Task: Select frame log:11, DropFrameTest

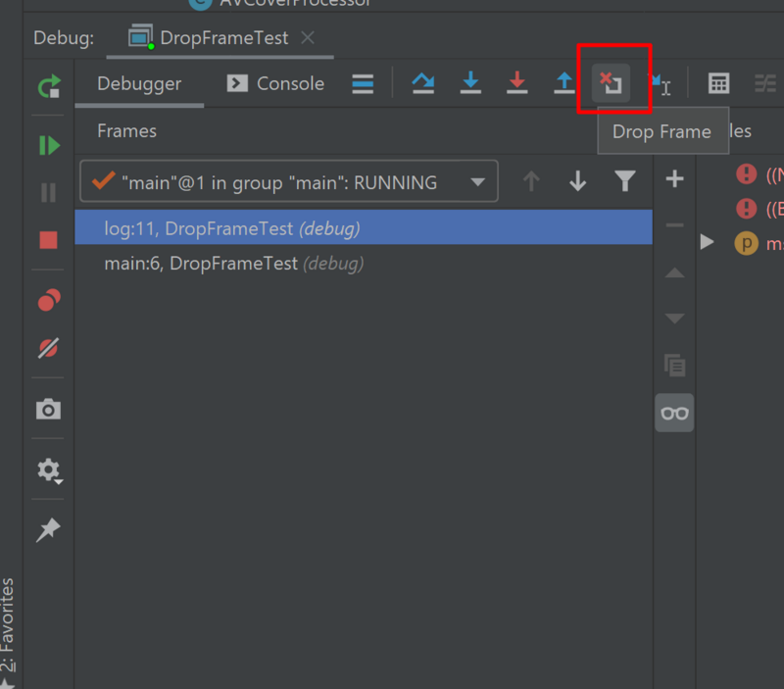Action: (364, 227)
